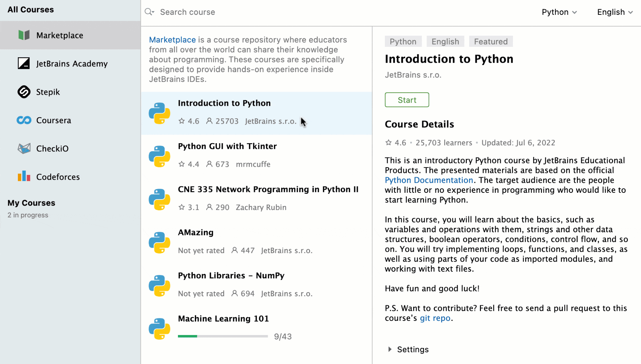This screenshot has width=641, height=364.
Task: Open Codeforces courses via its icon
Action: (23, 176)
